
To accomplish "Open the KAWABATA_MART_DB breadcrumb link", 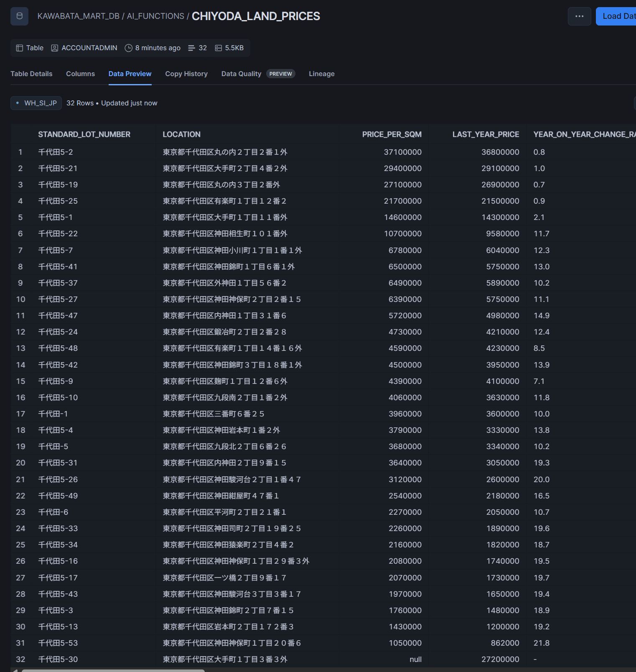I will 79,16.
